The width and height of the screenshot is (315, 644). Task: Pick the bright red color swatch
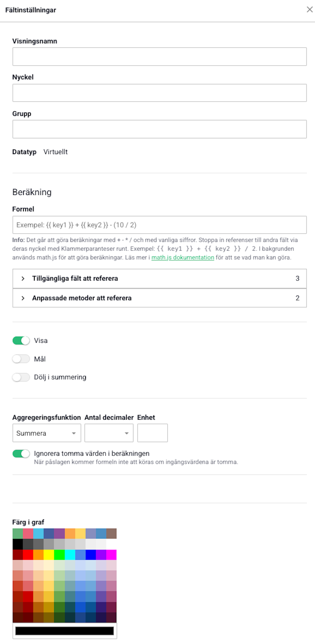(28, 555)
